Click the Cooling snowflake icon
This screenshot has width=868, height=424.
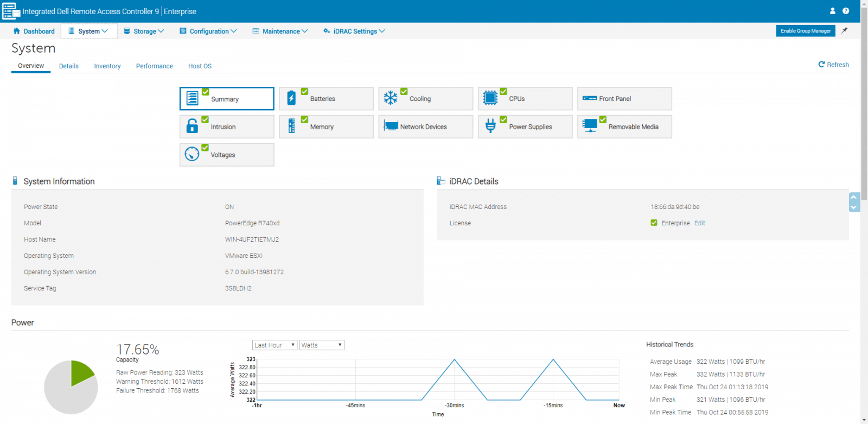[391, 98]
